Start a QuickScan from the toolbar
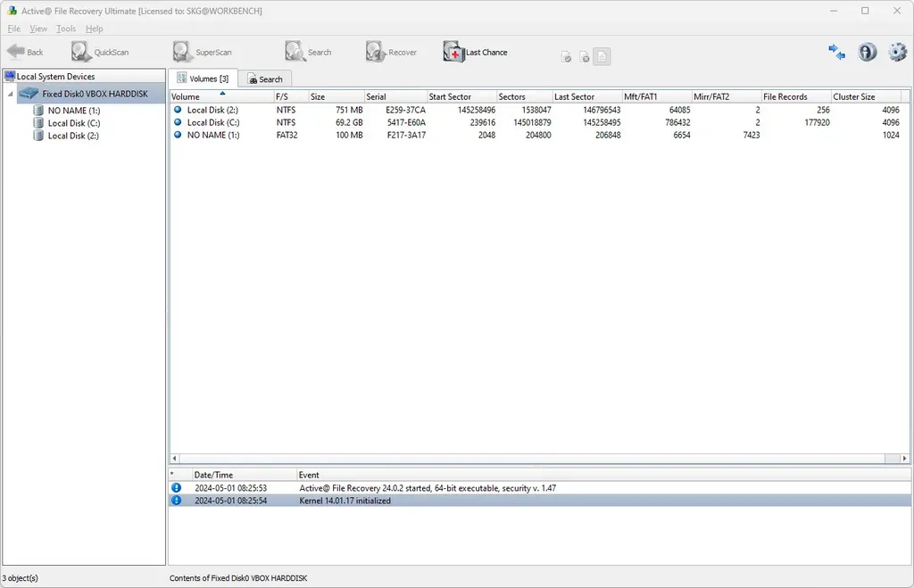 [x=100, y=52]
